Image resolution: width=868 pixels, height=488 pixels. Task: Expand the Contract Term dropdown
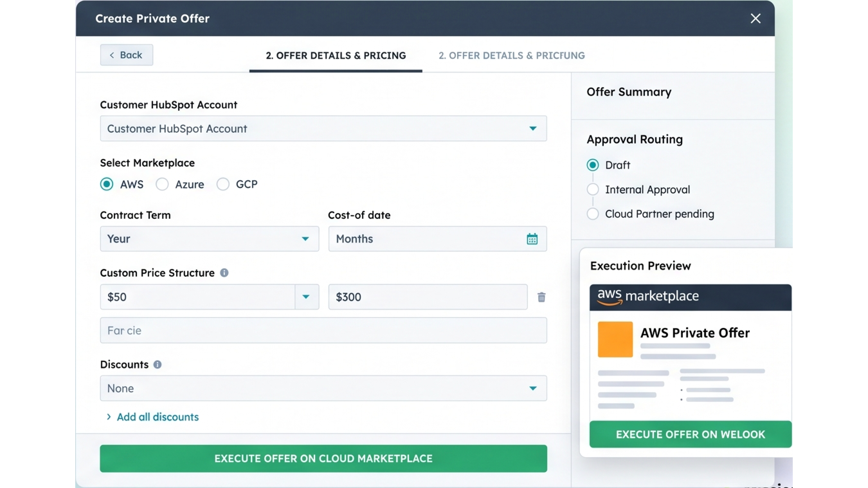(x=209, y=239)
